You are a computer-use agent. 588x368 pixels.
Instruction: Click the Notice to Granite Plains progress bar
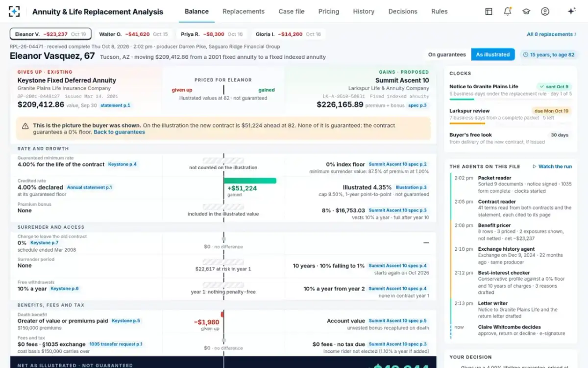pyautogui.click(x=511, y=100)
